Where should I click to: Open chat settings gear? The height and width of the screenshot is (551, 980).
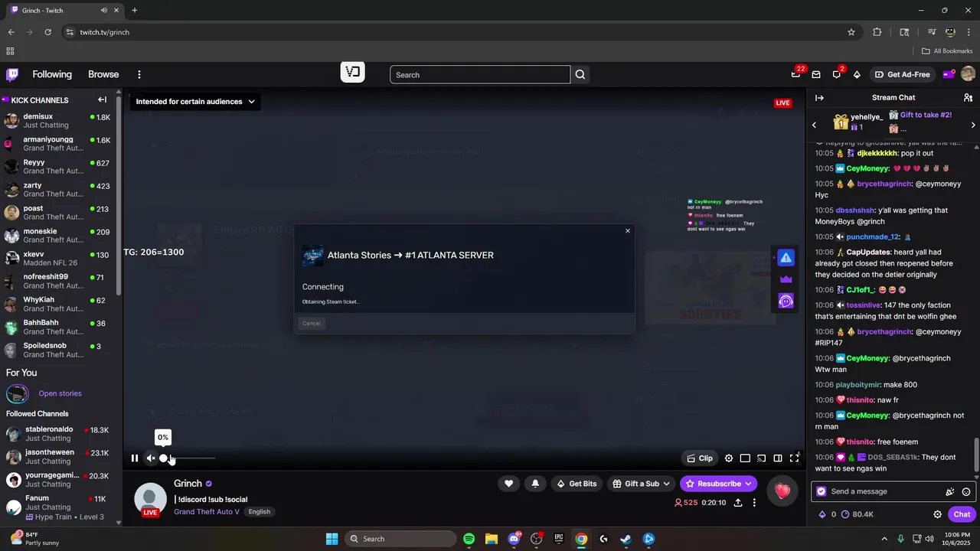pyautogui.click(x=937, y=514)
